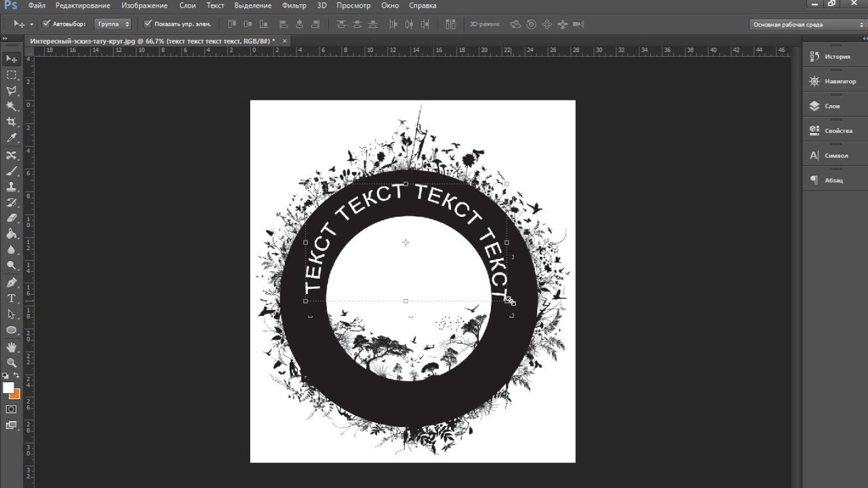
Task: Select the Brush tool
Action: coord(12,171)
